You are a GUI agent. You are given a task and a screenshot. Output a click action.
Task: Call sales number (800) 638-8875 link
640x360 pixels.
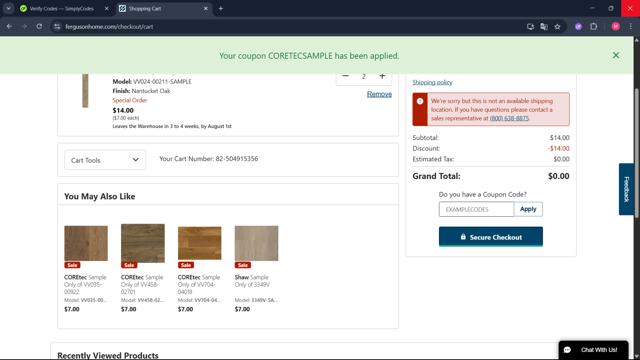pos(509,118)
